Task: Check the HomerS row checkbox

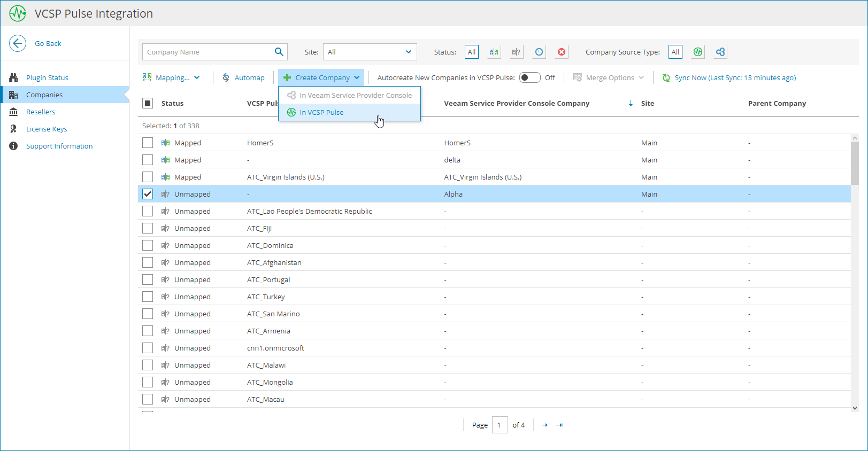Action: coord(148,143)
